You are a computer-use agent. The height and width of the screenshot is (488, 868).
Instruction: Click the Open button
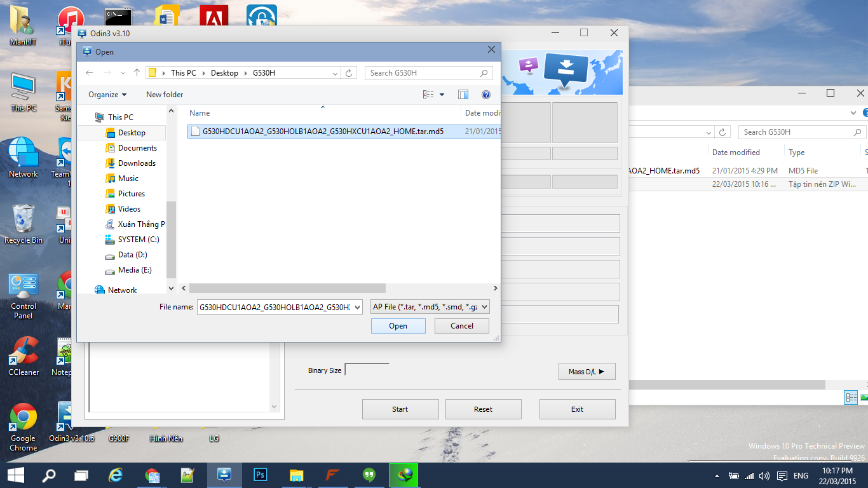(398, 326)
